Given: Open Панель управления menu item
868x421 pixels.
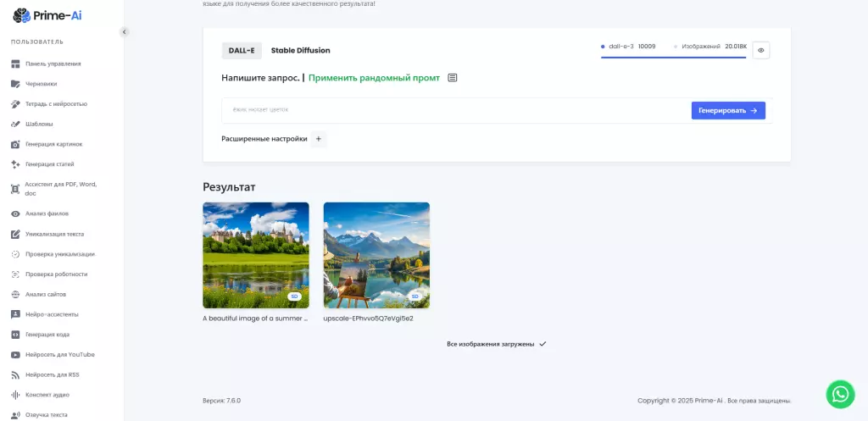Looking at the screenshot, I should pos(53,64).
